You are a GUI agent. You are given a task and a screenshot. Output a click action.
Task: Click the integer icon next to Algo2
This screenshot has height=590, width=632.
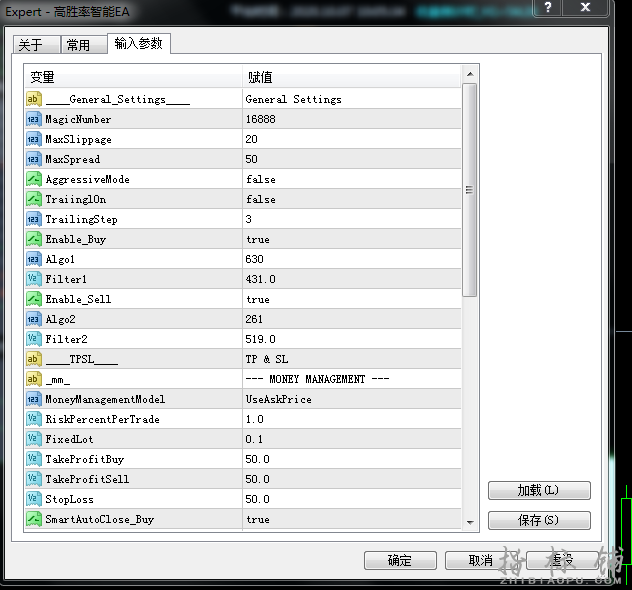pyautogui.click(x=34, y=319)
